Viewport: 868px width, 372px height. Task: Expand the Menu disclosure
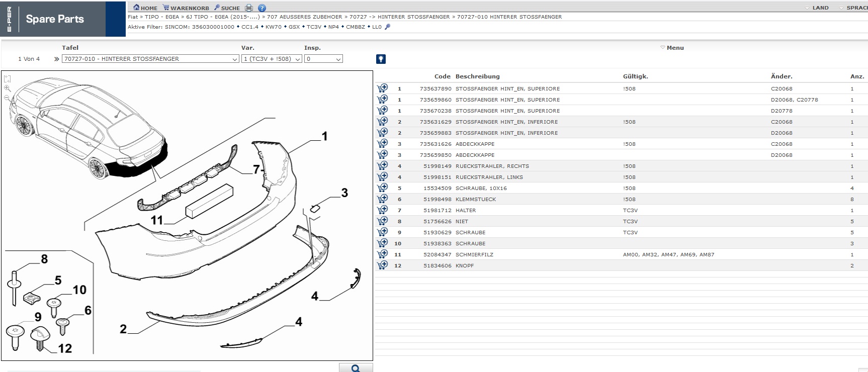tap(672, 48)
